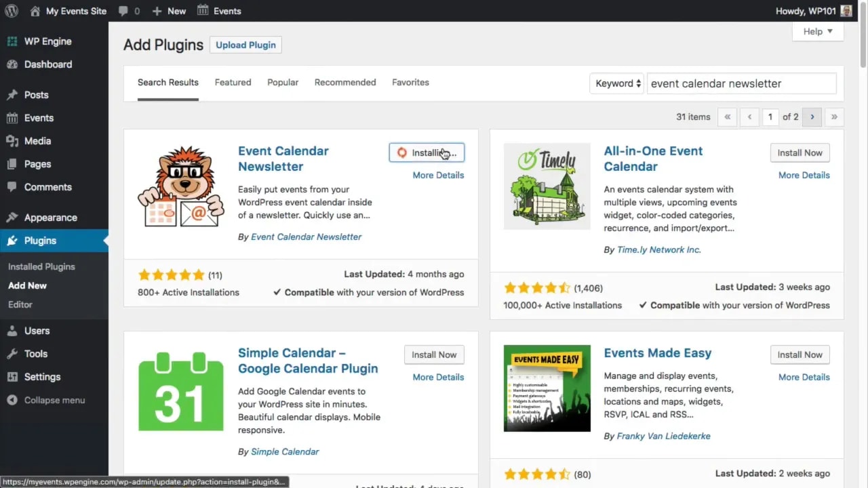Jump to last results page

click(x=834, y=117)
